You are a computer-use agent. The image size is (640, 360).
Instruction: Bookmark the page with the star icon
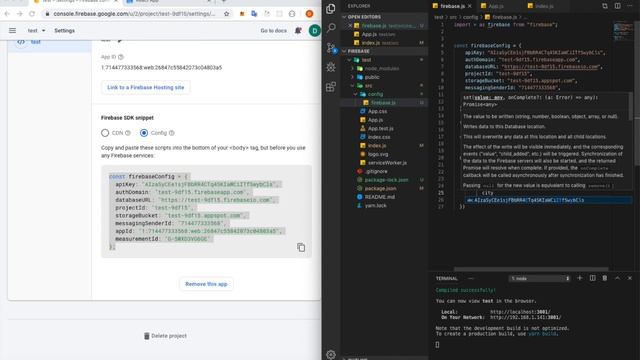(227, 14)
